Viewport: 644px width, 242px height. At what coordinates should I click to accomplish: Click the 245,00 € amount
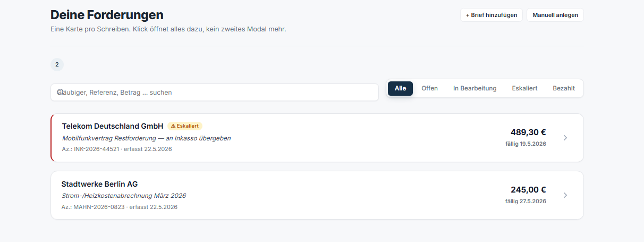tap(528, 190)
